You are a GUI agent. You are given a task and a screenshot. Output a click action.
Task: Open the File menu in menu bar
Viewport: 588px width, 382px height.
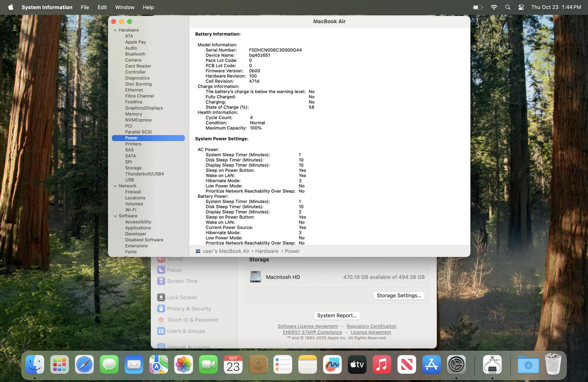coord(85,7)
